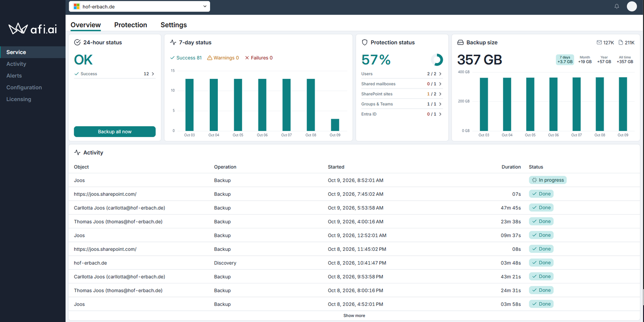Expand the Success 12 row chevron
Image resolution: width=644 pixels, height=322 pixels.
coord(153,74)
